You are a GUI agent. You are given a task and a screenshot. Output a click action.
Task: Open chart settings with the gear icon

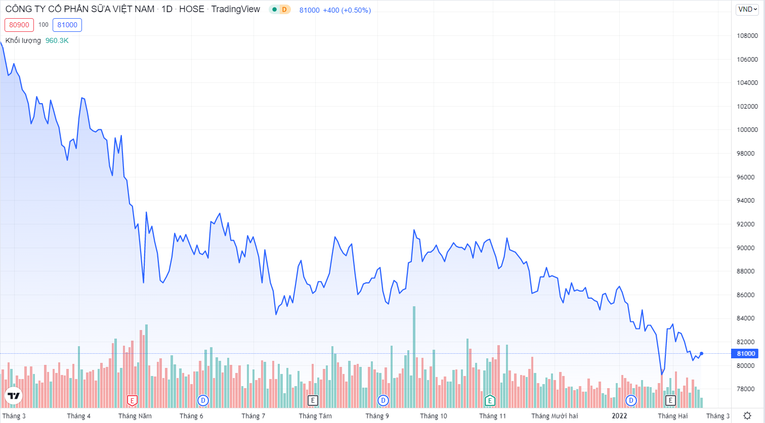pyautogui.click(x=746, y=415)
